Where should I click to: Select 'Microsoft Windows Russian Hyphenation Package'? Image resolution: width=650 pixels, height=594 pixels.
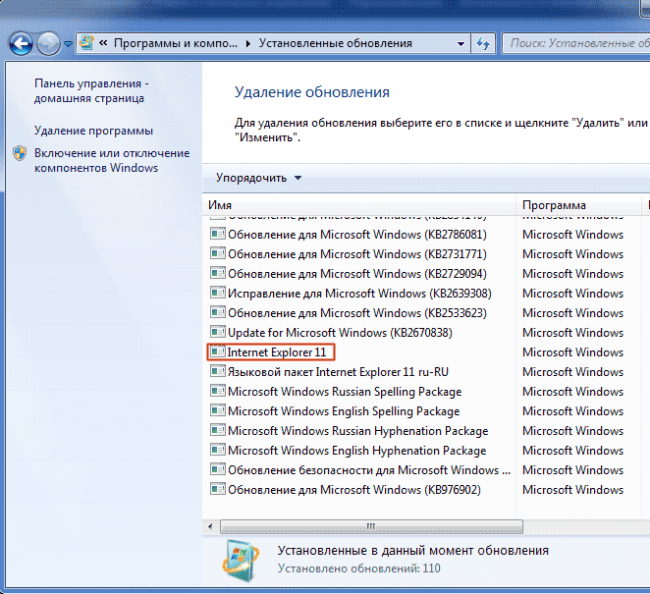click(349, 431)
